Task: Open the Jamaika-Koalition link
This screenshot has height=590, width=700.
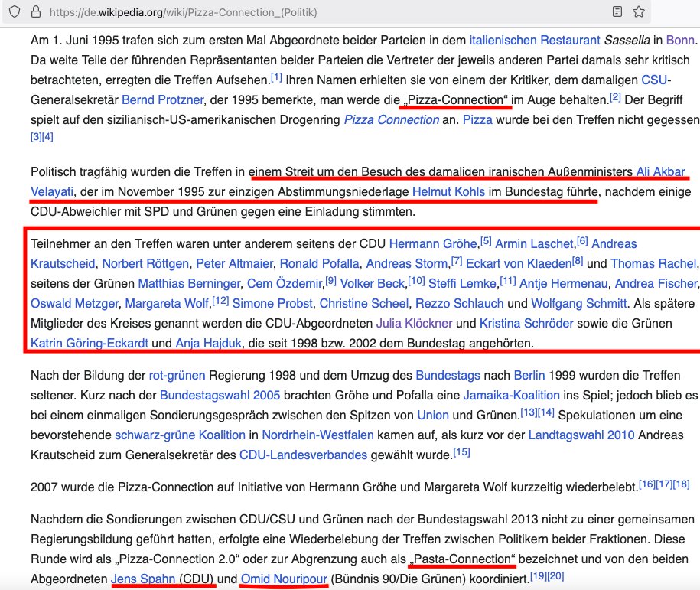Action: (511, 396)
